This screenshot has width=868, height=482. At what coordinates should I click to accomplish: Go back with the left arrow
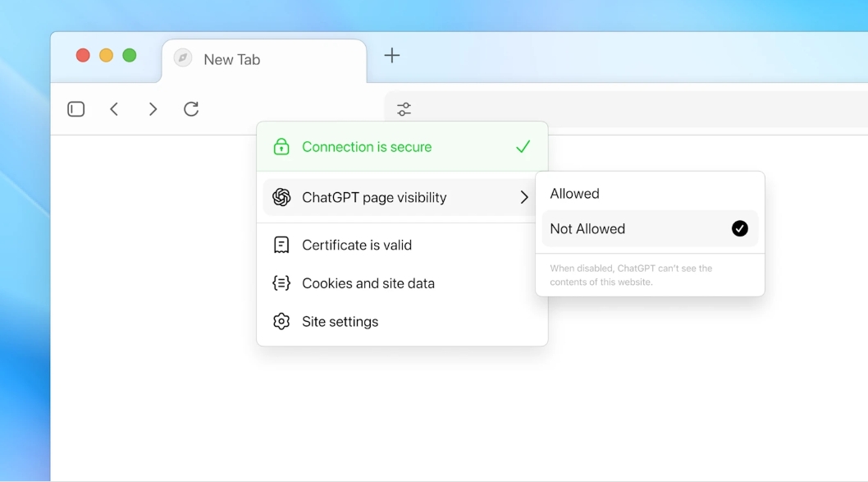click(114, 109)
